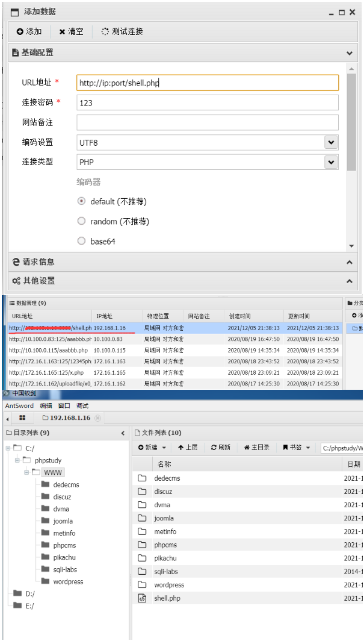The width and height of the screenshot is (364, 641).
Task: Sort by IP地址 column header
Action: (117, 316)
